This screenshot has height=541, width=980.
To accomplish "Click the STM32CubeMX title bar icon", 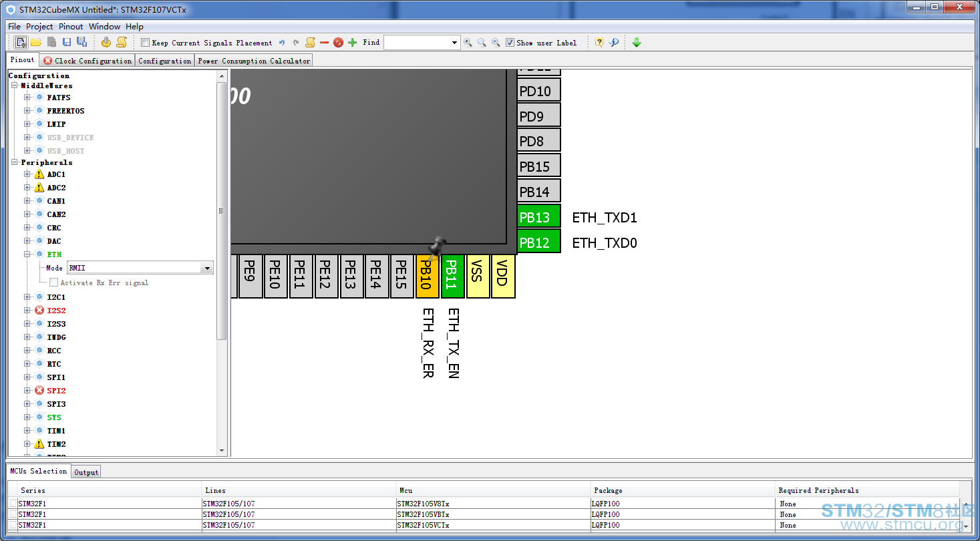I will (11, 9).
